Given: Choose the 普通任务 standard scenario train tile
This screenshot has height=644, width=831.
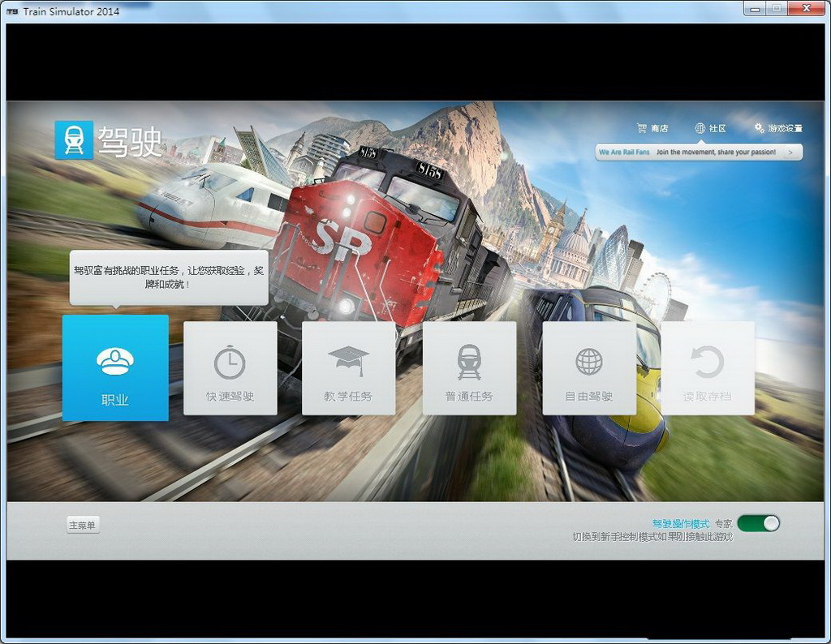Looking at the screenshot, I should click(x=469, y=368).
